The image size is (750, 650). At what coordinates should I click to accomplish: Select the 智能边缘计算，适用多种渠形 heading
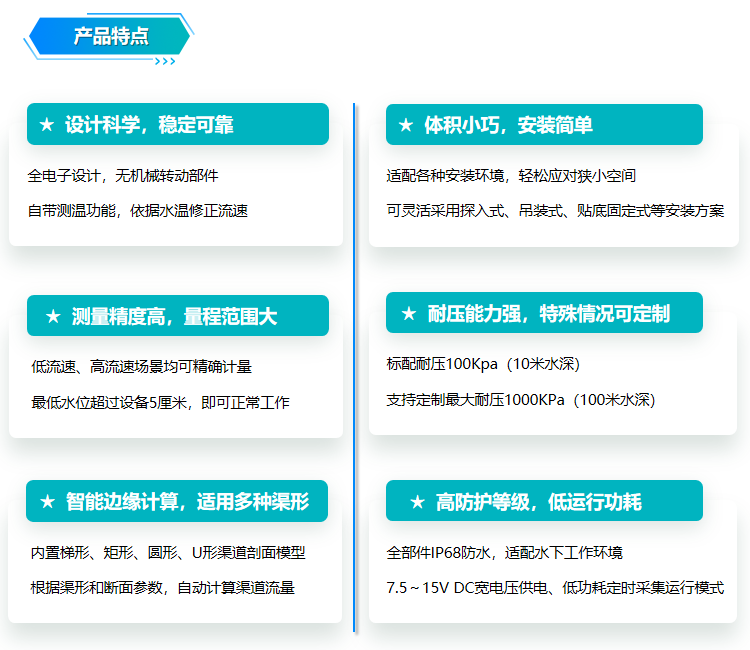pos(188,502)
